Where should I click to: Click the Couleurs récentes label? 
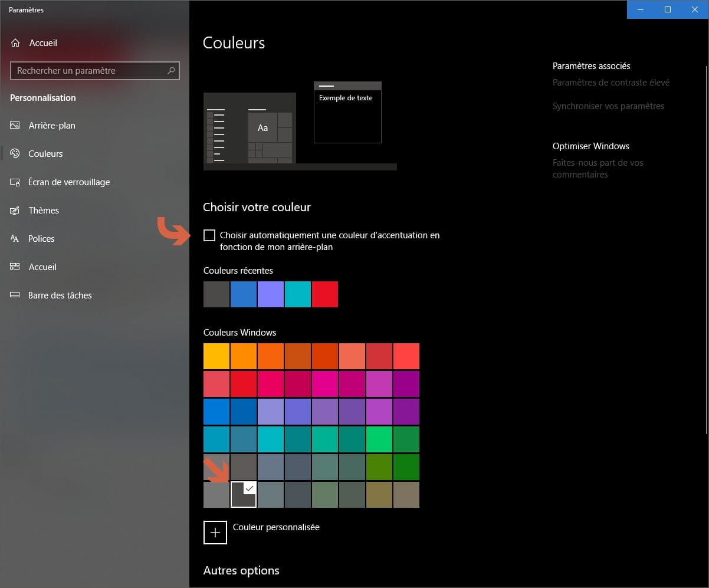pyautogui.click(x=238, y=271)
